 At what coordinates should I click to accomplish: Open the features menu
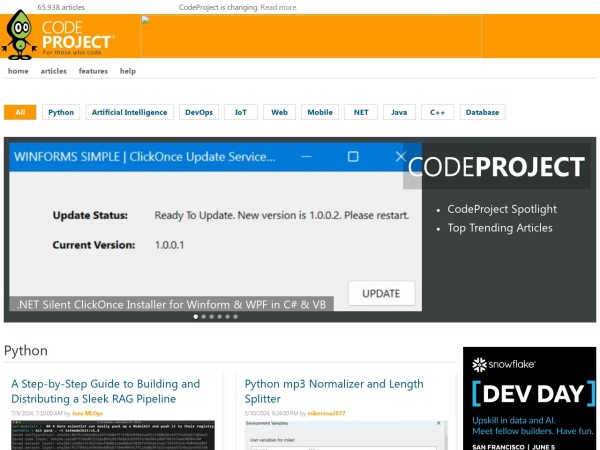tap(93, 71)
